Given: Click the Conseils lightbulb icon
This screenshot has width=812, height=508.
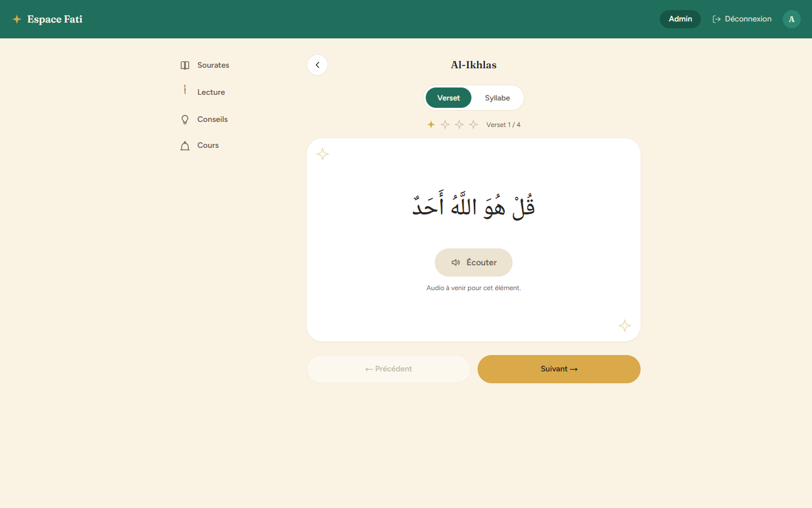Looking at the screenshot, I should [185, 120].
